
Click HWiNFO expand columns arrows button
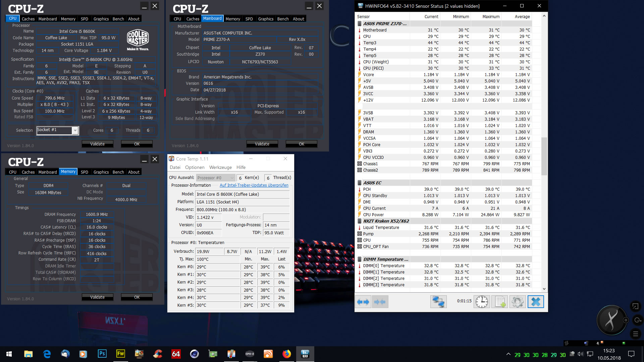pyautogui.click(x=363, y=302)
